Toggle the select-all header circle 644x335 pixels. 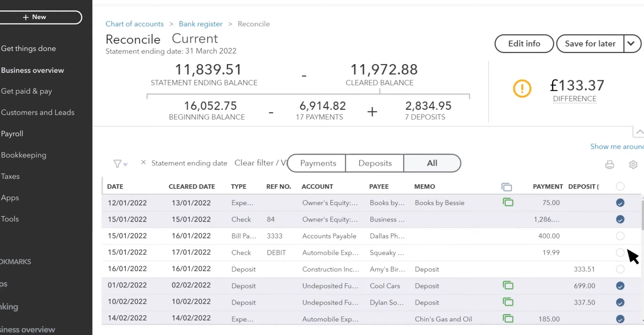[620, 187]
